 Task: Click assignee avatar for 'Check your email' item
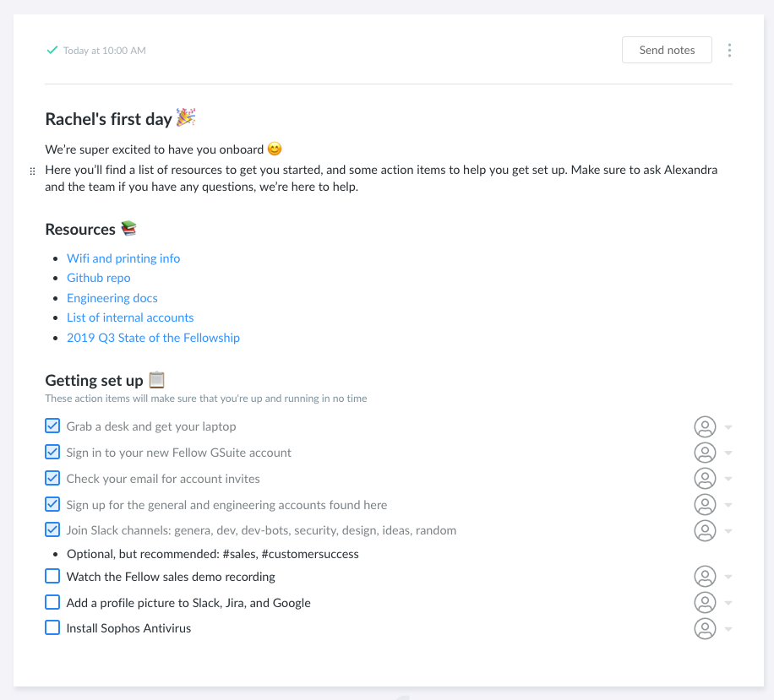tap(705, 479)
